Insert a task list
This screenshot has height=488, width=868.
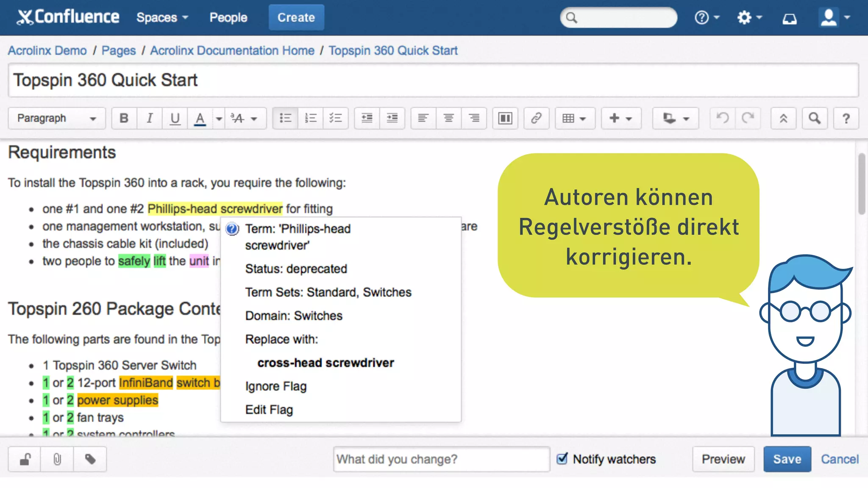tap(335, 118)
